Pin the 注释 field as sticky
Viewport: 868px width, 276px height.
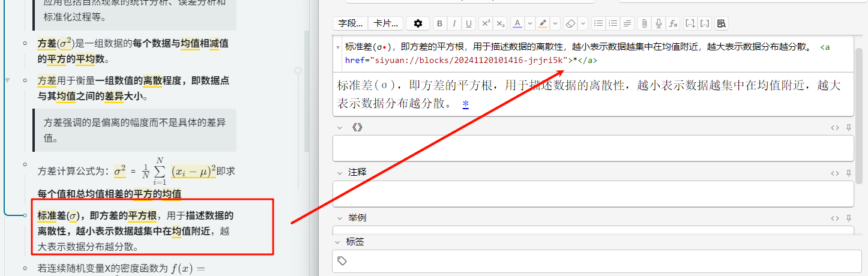tap(849, 173)
